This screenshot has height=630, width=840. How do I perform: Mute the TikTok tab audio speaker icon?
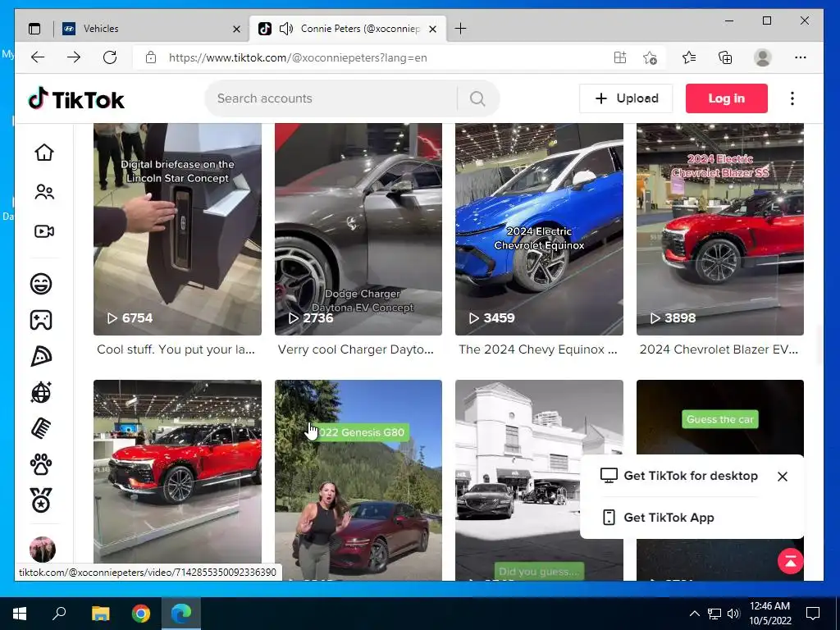tap(286, 29)
